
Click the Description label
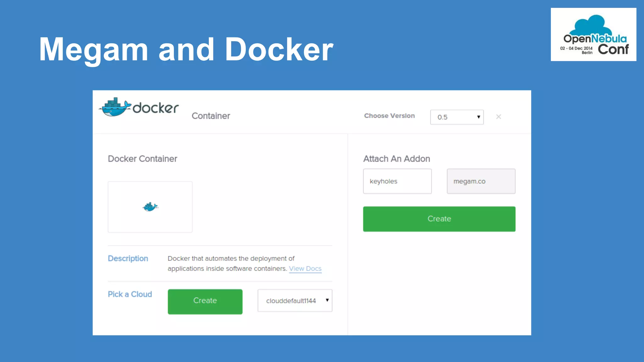tap(128, 259)
